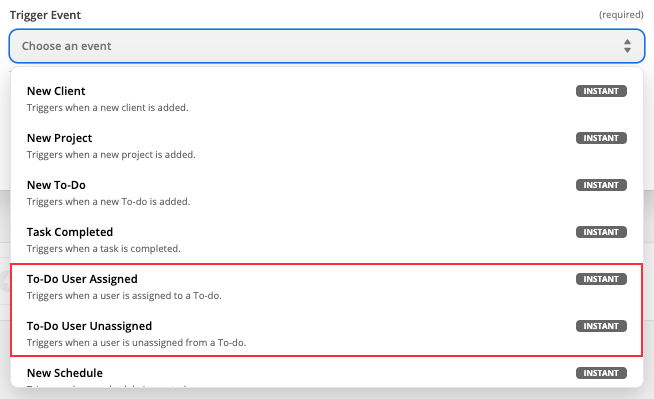Click INSTANT badge beside New To-Do
Image resolution: width=654 pixels, height=399 pixels.
[x=601, y=185]
